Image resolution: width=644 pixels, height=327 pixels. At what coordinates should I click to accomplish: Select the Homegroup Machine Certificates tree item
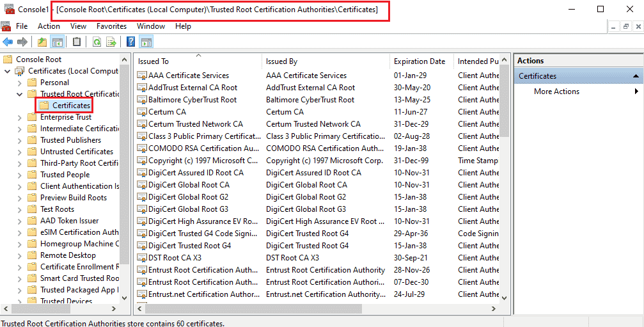[x=79, y=244]
